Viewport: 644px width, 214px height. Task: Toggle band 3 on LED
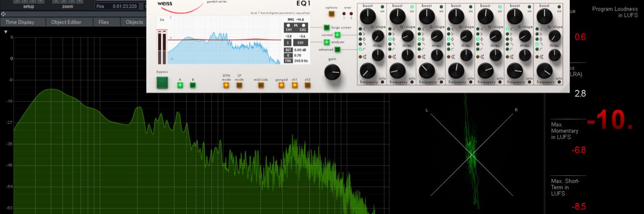441,7
